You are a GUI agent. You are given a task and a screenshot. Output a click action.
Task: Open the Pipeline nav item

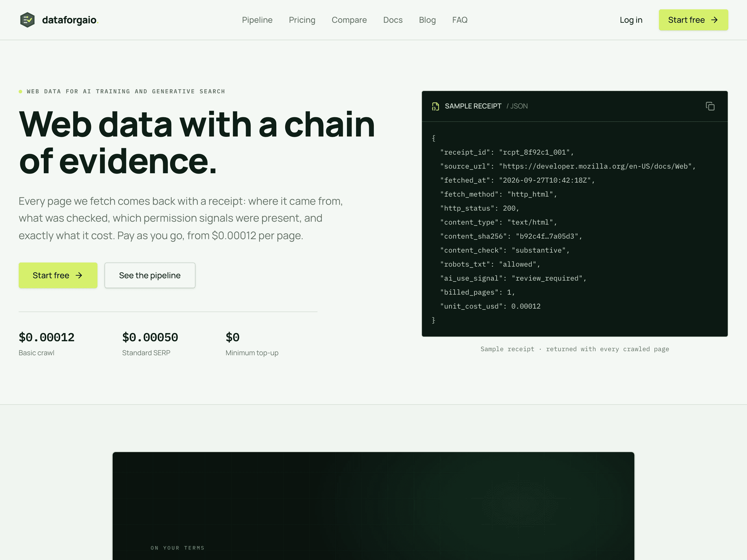[257, 20]
